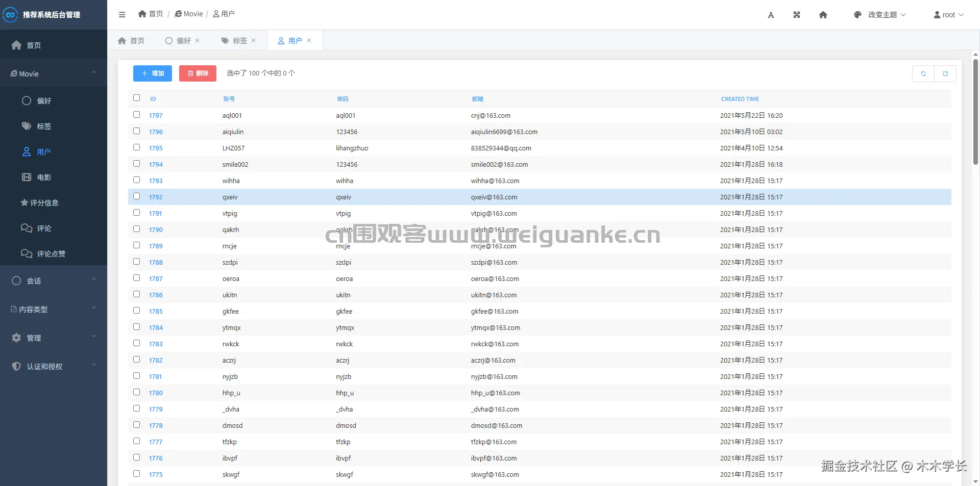Expand the 内容类型 sidebar section

click(54, 309)
